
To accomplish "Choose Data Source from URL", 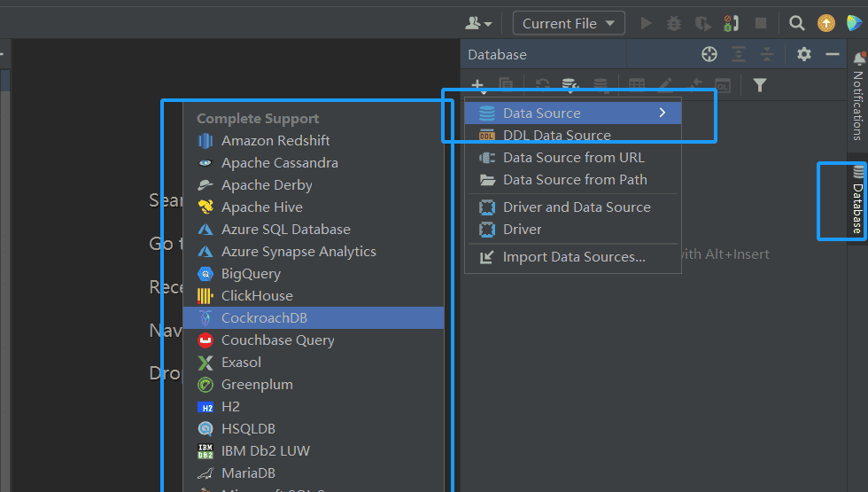I will point(573,158).
